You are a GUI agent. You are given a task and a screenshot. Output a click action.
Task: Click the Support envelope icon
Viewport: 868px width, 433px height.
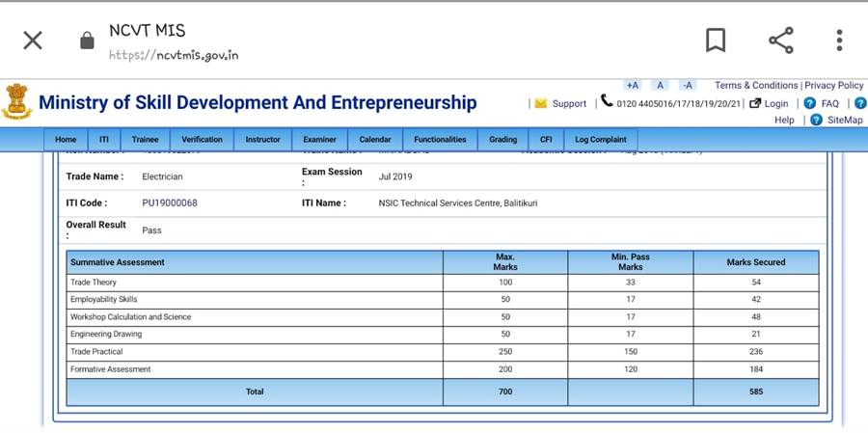pos(541,103)
